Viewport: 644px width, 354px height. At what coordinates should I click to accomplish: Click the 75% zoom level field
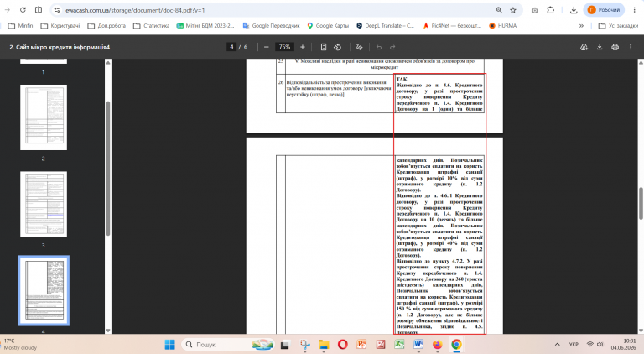tap(284, 47)
